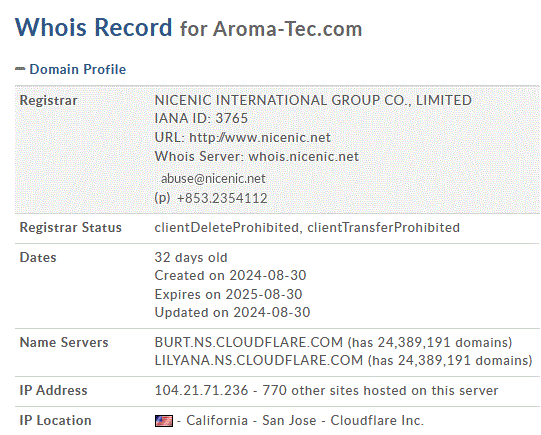Click the abuse@nicenic.net email address
This screenshot has width=541, height=435.
pos(213,179)
